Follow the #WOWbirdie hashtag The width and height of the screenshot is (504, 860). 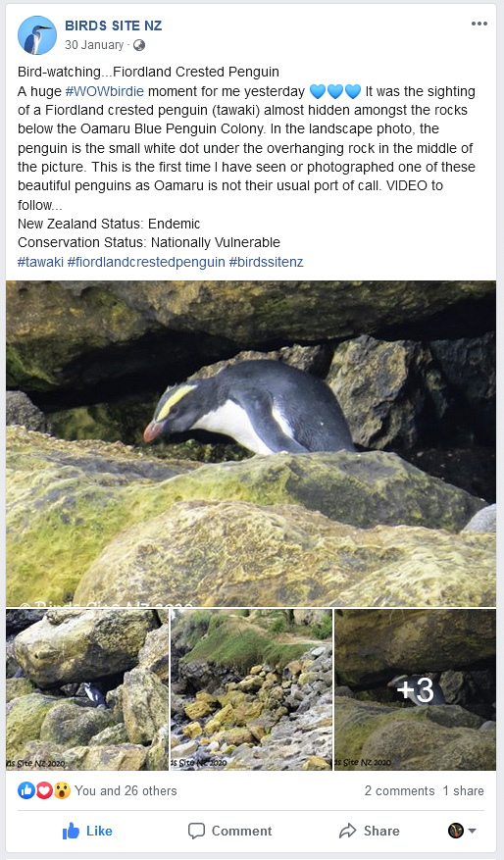pyautogui.click(x=105, y=91)
